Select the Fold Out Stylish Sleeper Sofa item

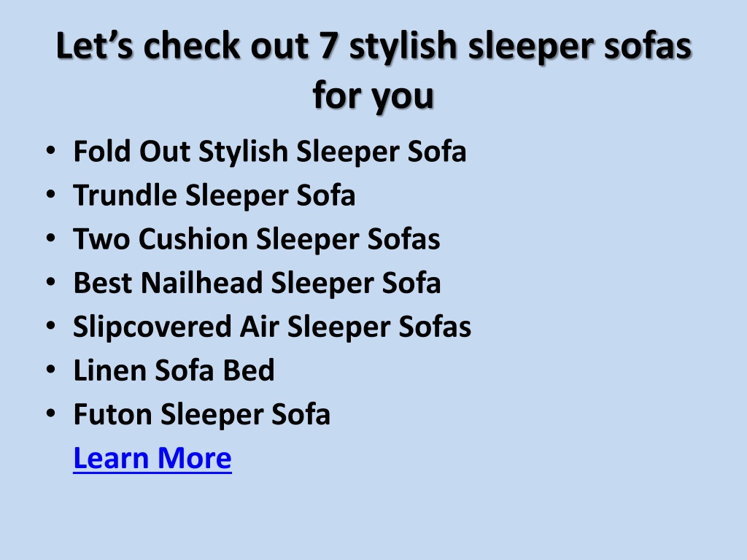click(270, 152)
